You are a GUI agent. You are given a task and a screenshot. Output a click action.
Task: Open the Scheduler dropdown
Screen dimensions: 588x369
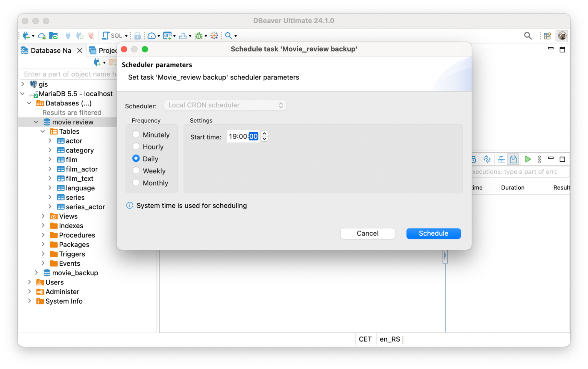click(225, 105)
